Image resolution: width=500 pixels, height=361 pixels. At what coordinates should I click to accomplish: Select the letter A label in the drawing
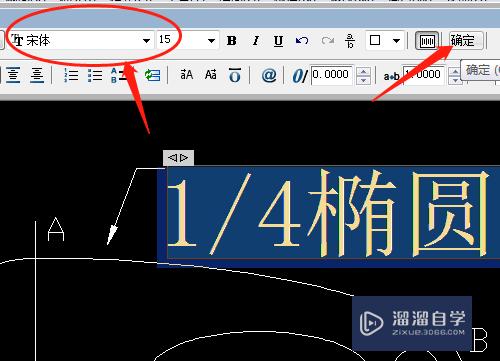tap(56, 229)
